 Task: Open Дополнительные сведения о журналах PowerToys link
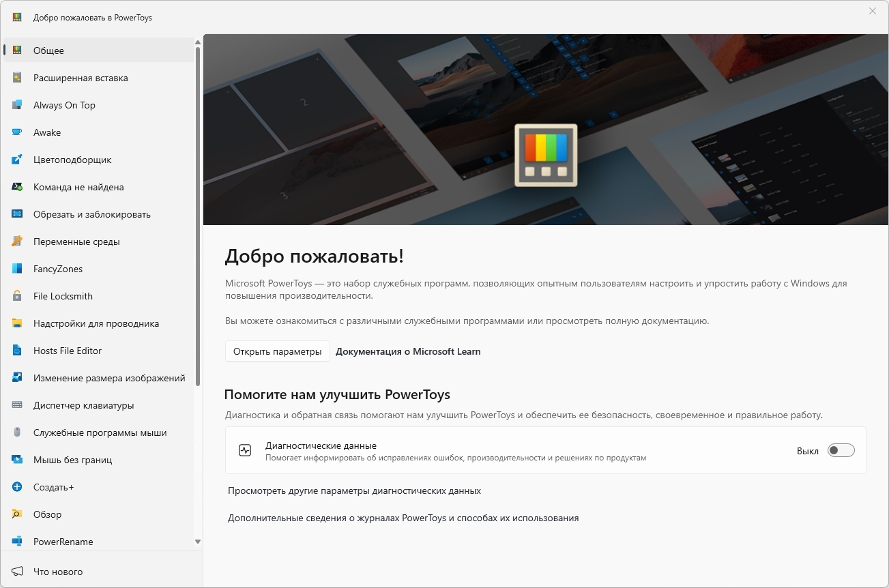click(403, 518)
